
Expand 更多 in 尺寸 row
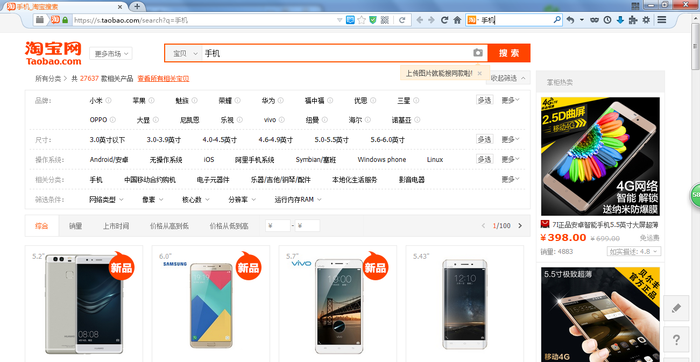click(510, 140)
